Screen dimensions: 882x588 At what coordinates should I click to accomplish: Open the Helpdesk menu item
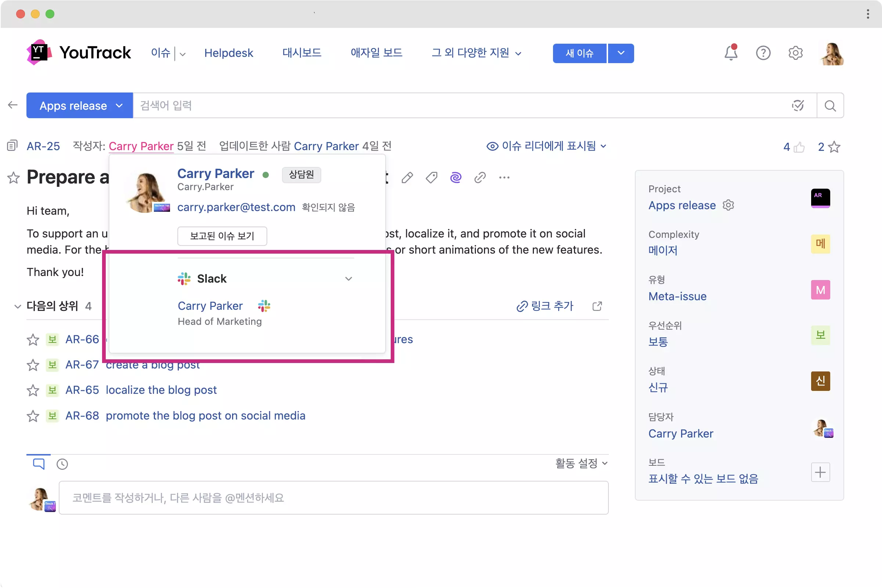(x=228, y=53)
